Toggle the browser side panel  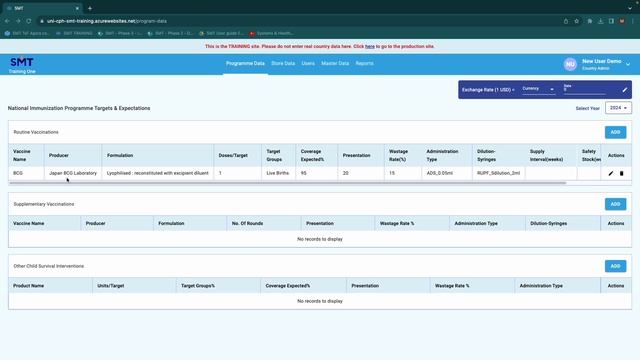point(611,21)
